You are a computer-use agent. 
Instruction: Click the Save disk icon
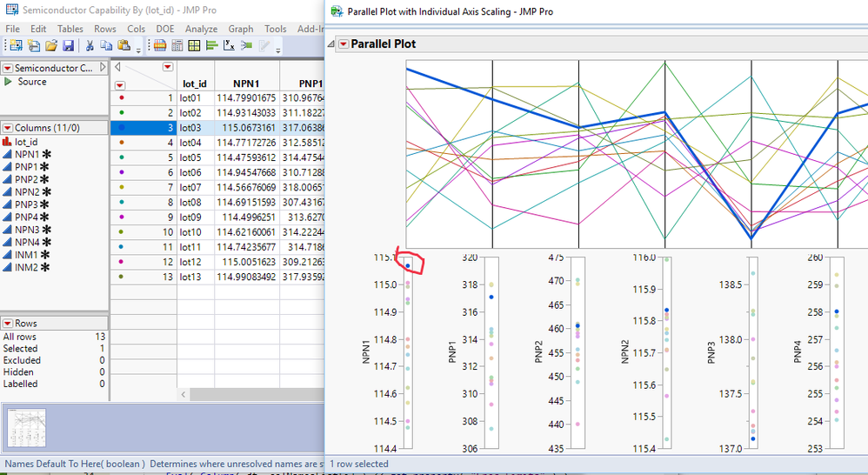coord(68,45)
